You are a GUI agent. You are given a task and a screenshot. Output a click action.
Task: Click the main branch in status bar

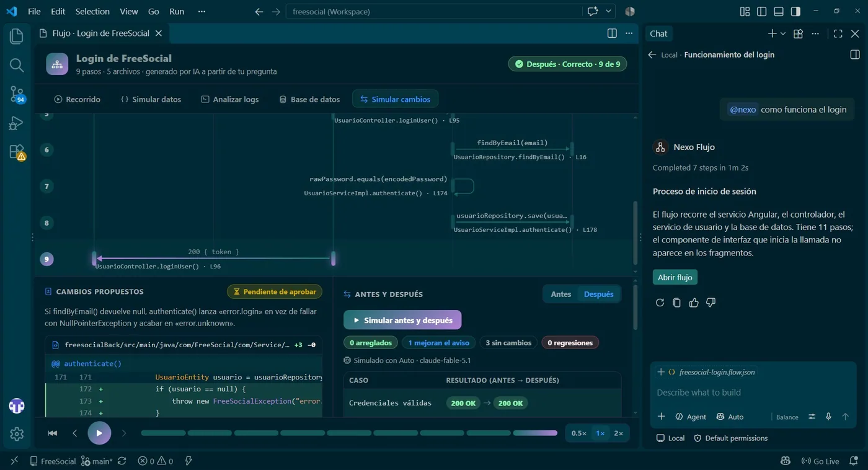click(97, 461)
